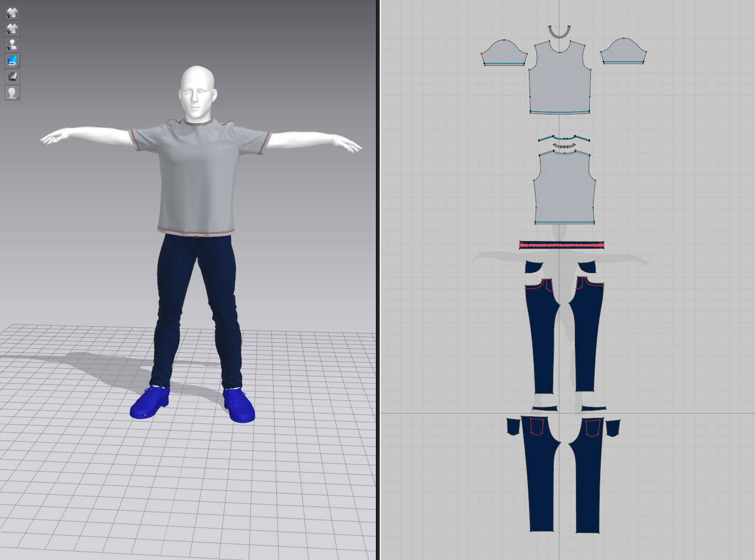755x560 pixels.
Task: Select the small left yoke pattern piece
Action: point(545,409)
